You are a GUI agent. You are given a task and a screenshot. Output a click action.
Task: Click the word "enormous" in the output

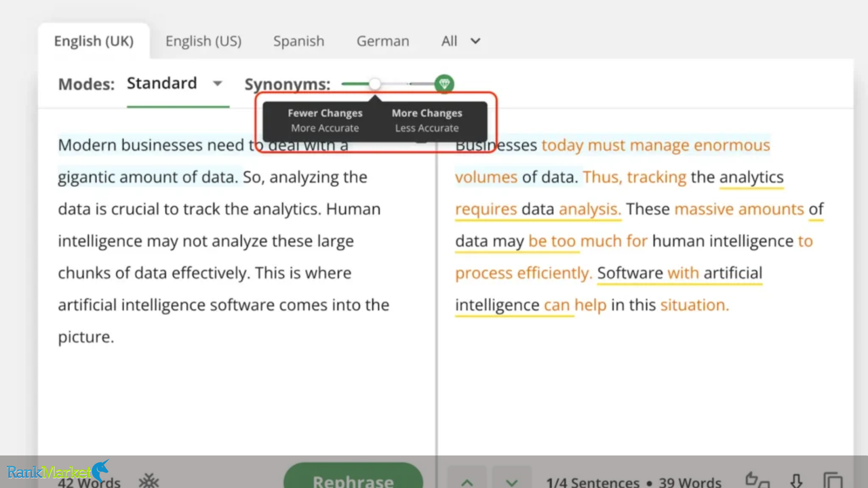pyautogui.click(x=732, y=145)
